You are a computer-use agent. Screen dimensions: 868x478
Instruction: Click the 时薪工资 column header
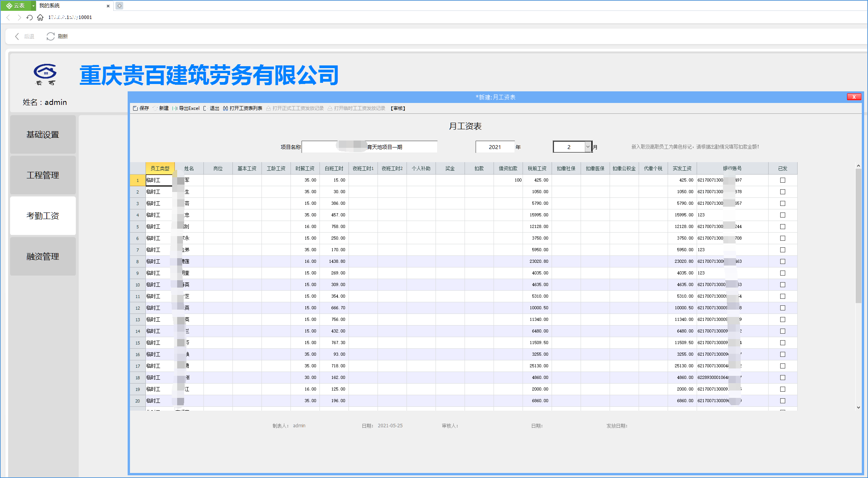[x=305, y=168]
